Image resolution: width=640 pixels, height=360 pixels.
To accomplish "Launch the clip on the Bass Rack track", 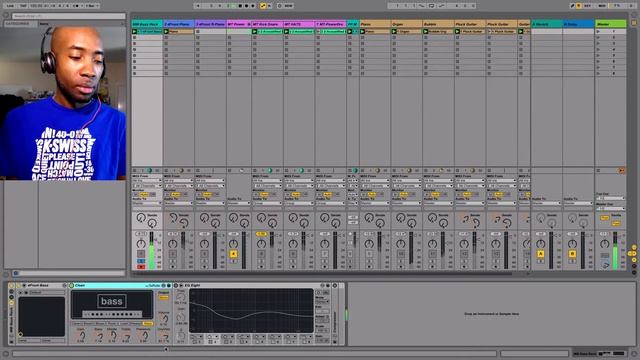I will click(135, 31).
